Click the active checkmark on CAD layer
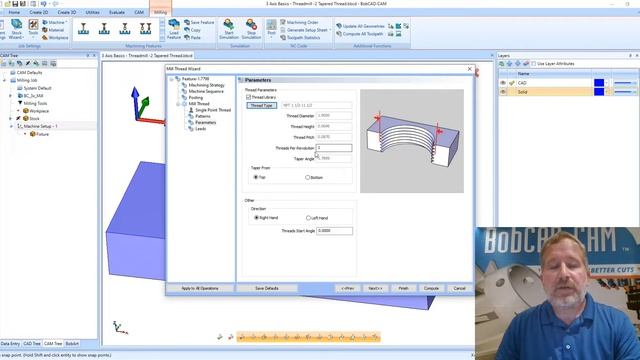This screenshot has height=360, width=640. [x=512, y=83]
